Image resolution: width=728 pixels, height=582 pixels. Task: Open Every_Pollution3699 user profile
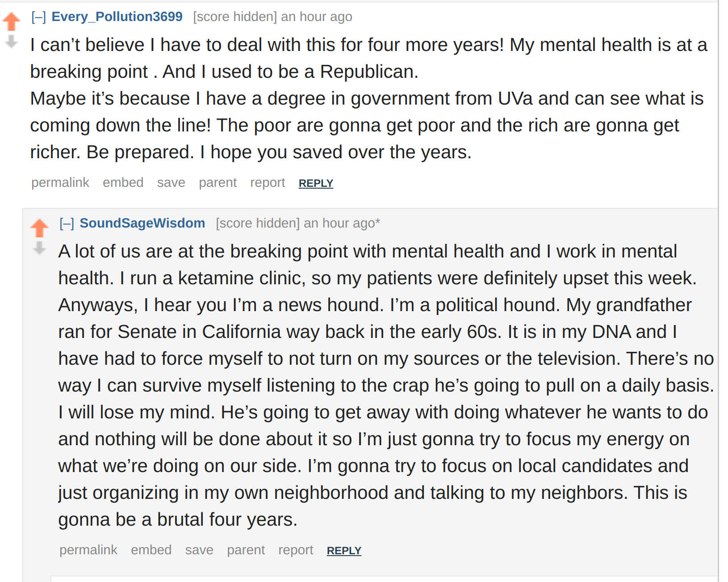[x=117, y=17]
